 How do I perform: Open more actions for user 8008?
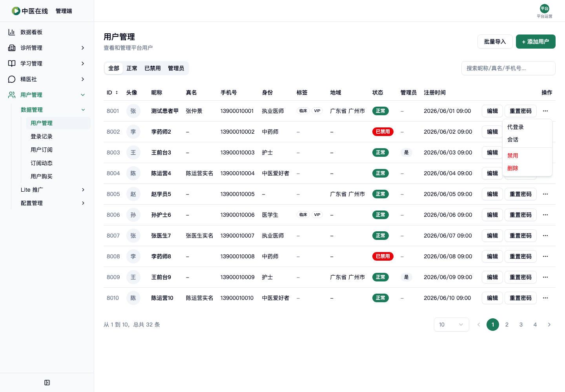point(545,256)
